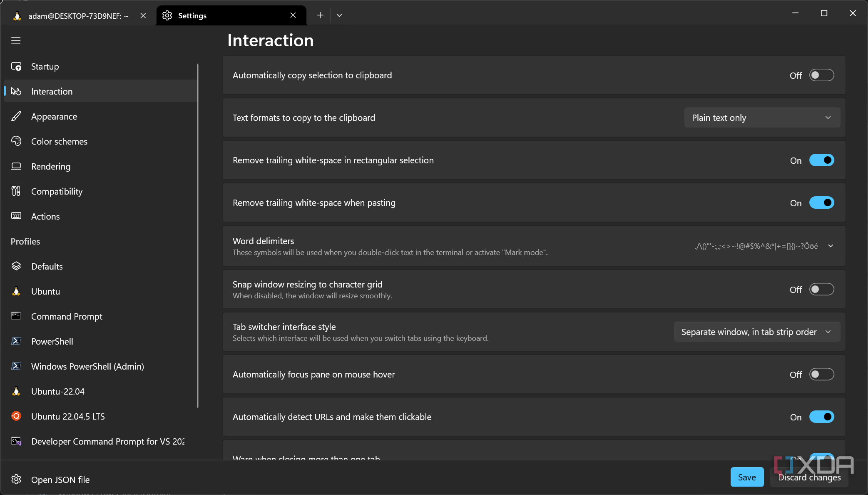Click the Rendering monitor icon

pyautogui.click(x=16, y=166)
